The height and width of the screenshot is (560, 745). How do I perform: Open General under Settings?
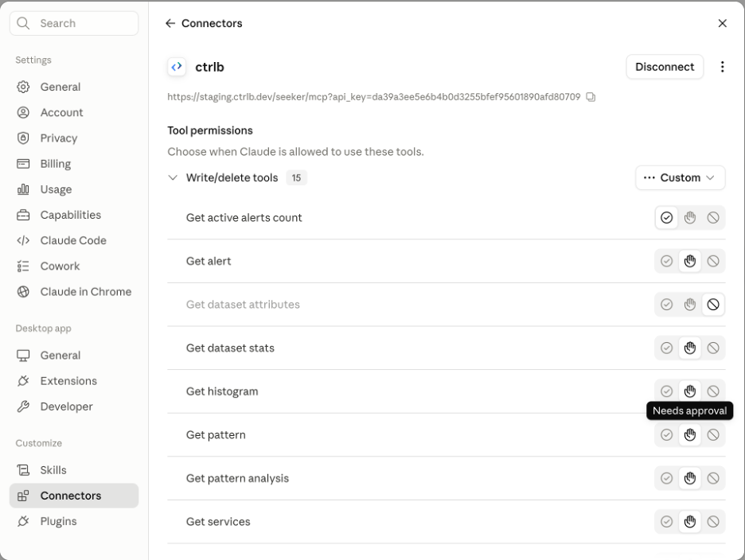(x=74, y=87)
